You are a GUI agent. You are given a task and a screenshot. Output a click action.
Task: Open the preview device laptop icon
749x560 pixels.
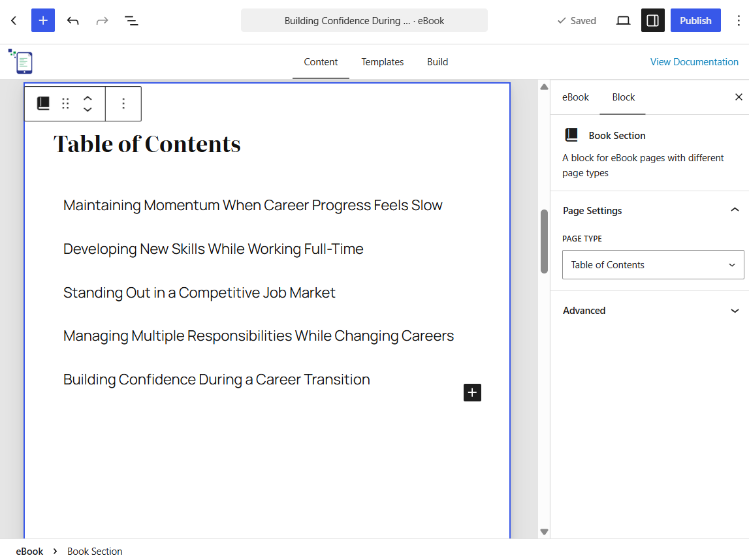click(x=623, y=20)
